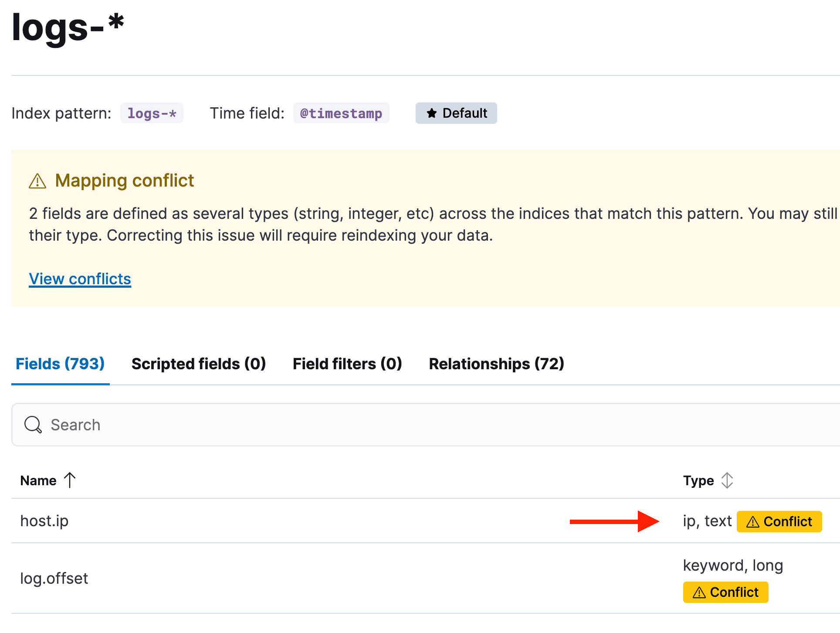Click the Default badge
The height and width of the screenshot is (633, 840).
coord(456,113)
